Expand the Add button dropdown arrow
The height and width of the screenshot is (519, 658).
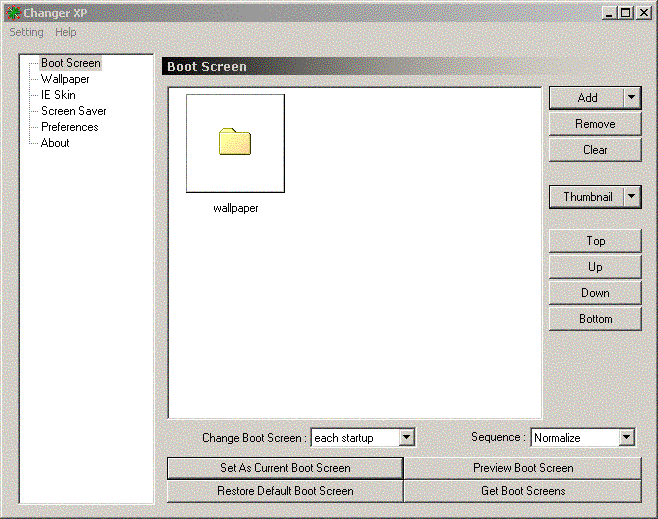pyautogui.click(x=632, y=98)
